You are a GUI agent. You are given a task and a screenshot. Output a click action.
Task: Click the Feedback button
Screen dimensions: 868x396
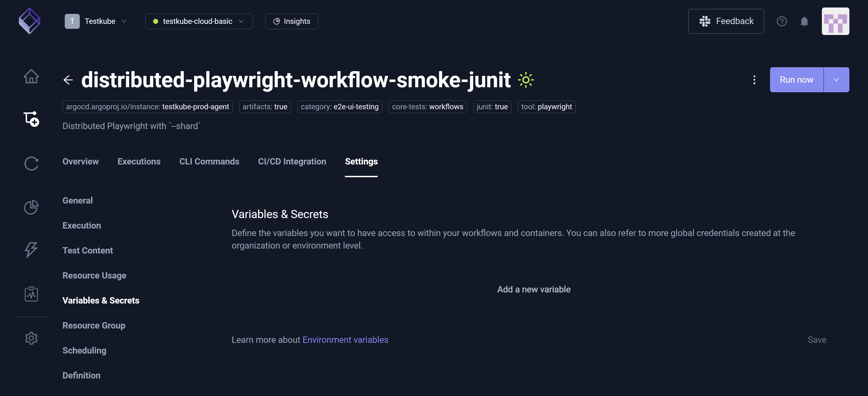[x=726, y=21]
